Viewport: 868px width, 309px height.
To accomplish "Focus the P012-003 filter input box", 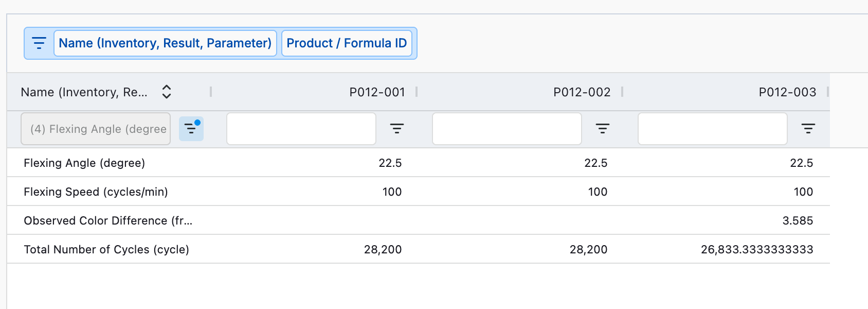I will coord(713,129).
